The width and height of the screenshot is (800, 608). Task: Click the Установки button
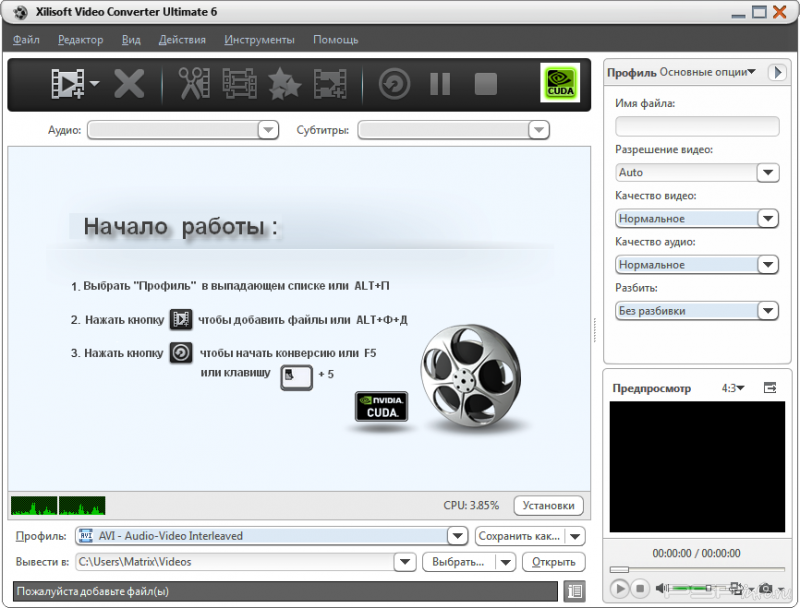pyautogui.click(x=548, y=505)
